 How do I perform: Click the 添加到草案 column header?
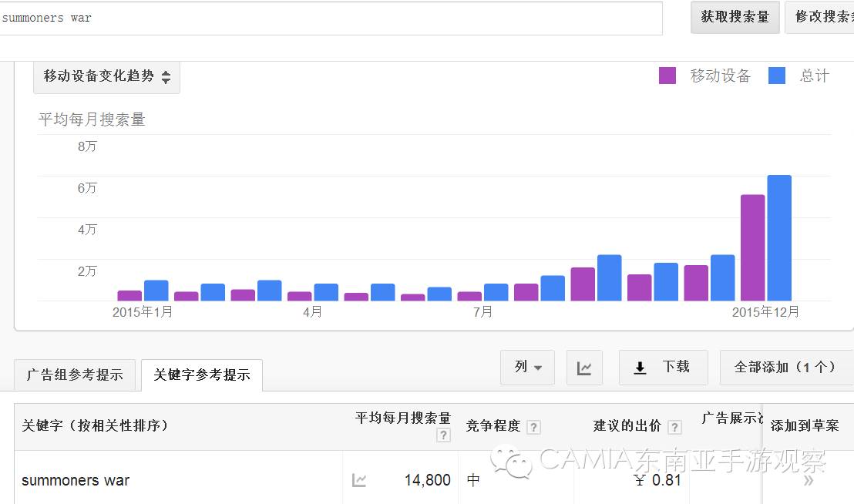pos(805,426)
